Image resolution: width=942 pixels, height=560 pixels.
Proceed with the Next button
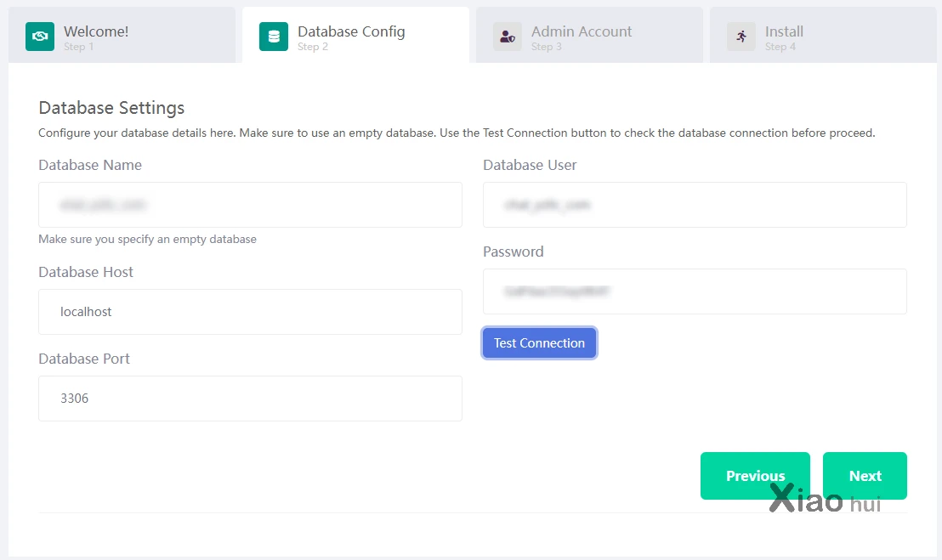pos(865,476)
